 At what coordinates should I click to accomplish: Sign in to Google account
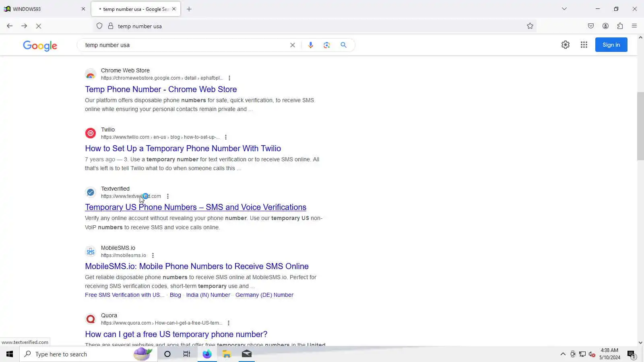tap(611, 45)
